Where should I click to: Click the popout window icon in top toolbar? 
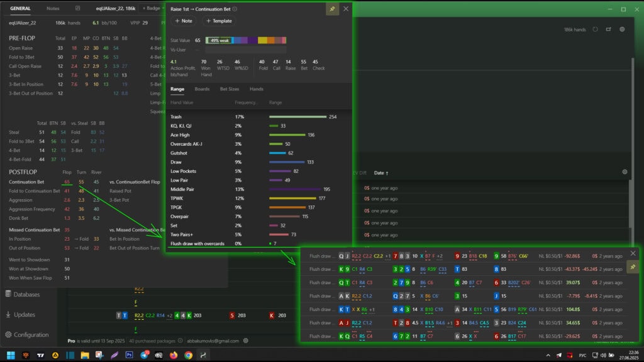(x=608, y=29)
